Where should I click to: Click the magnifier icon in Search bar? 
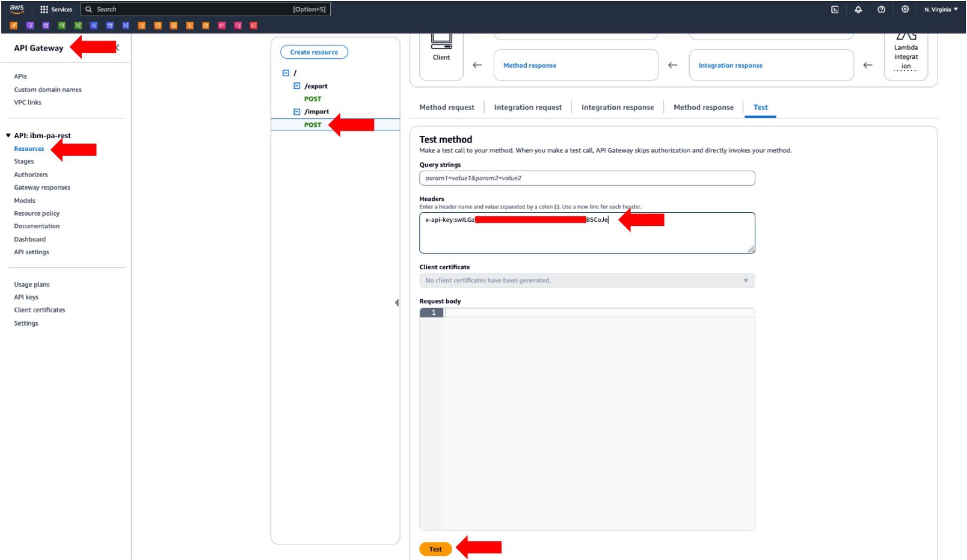click(88, 10)
